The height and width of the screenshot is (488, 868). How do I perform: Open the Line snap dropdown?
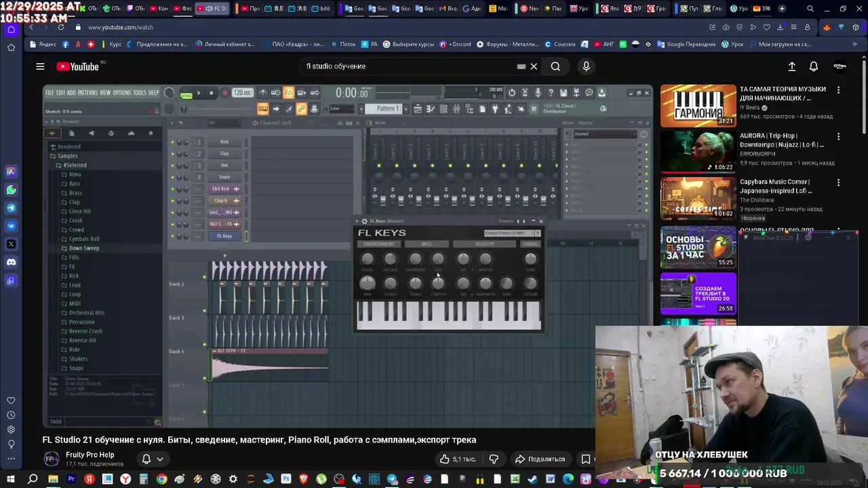pyautogui.click(x=341, y=108)
